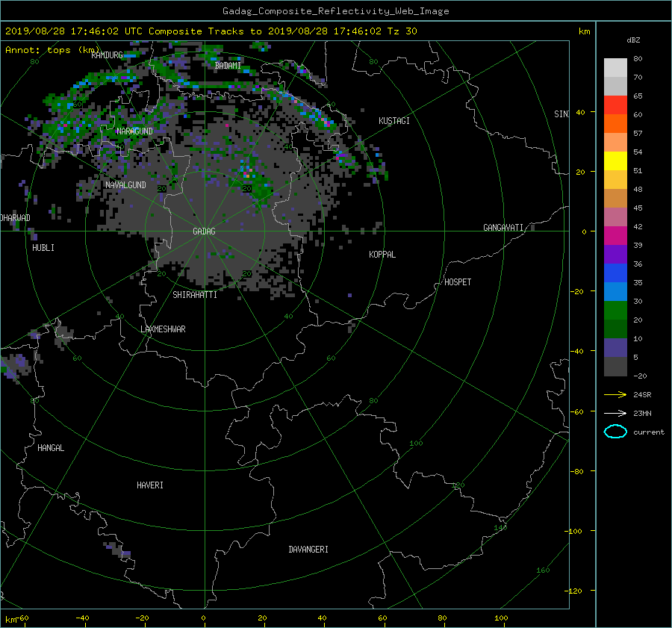Click the 39 dBZ purple color swatch
Image resolution: width=672 pixels, height=628 pixels.
coord(615,254)
